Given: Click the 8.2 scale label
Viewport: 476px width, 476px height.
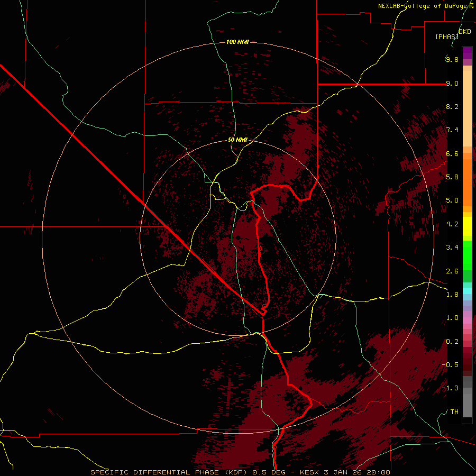Looking at the screenshot, I should pos(452,106).
